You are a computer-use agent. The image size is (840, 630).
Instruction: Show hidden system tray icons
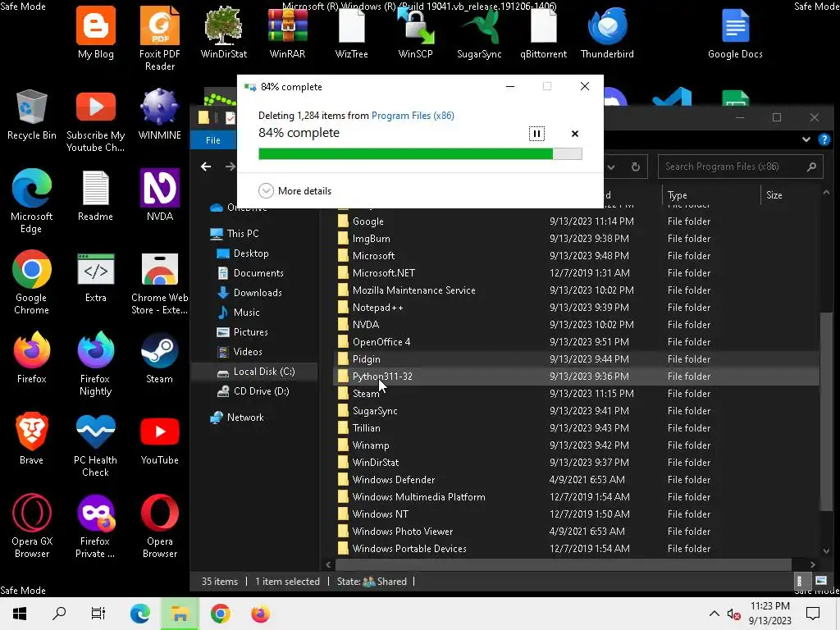[714, 614]
